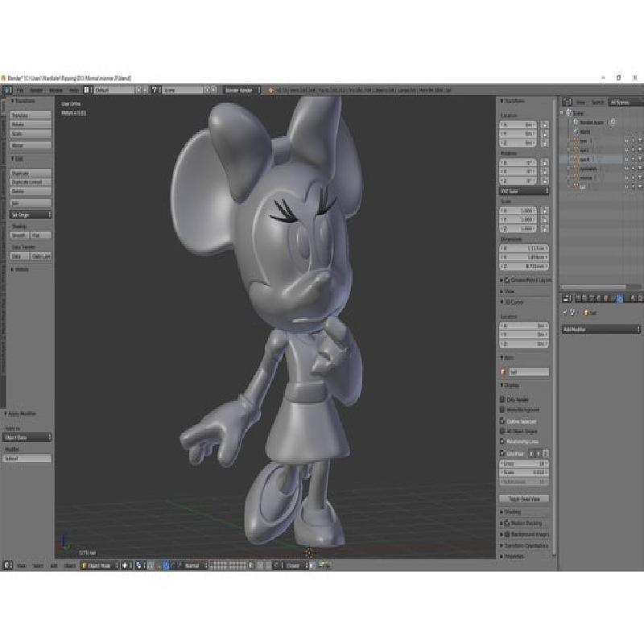Open Object Mode dropdown
The width and height of the screenshot is (644, 644).
click(x=100, y=566)
